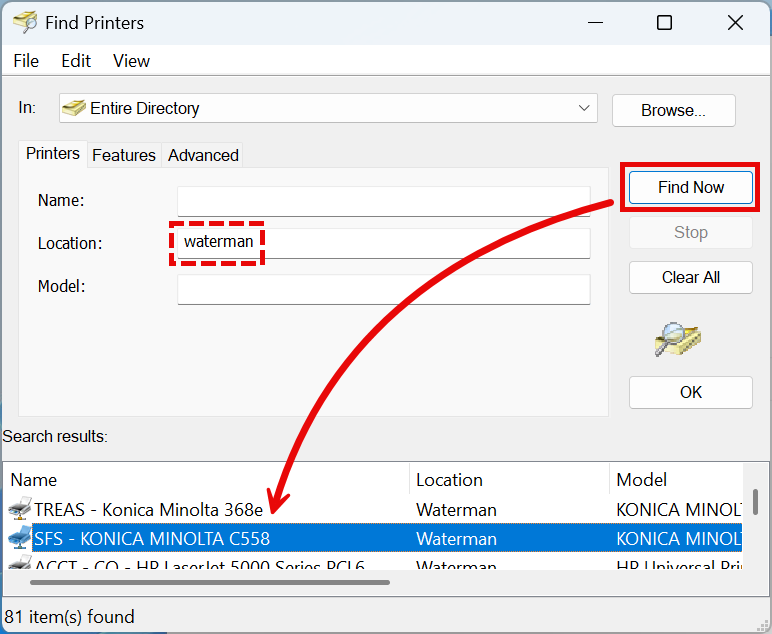Viewport: 772px width, 634px height.
Task: Open the Edit menu
Action: 76,61
